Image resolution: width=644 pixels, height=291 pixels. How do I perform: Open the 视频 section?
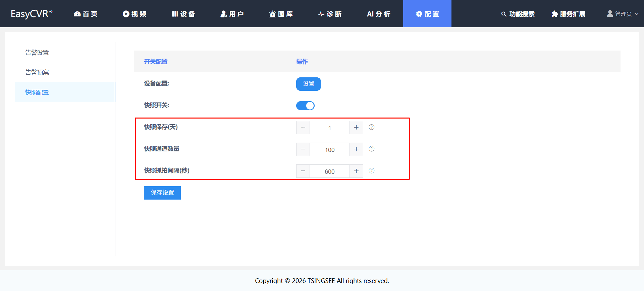coord(135,14)
